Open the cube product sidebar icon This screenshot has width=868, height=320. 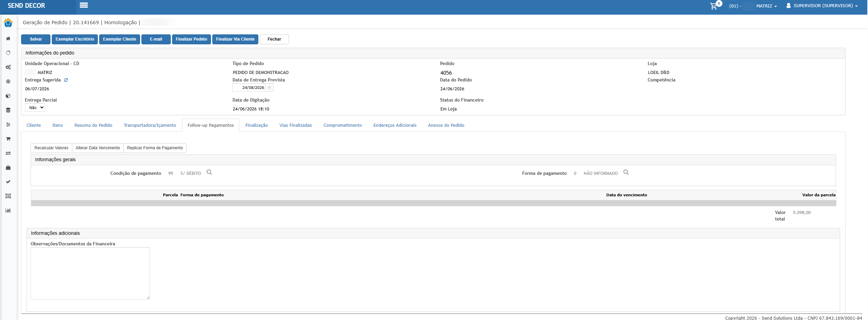coord(8,96)
